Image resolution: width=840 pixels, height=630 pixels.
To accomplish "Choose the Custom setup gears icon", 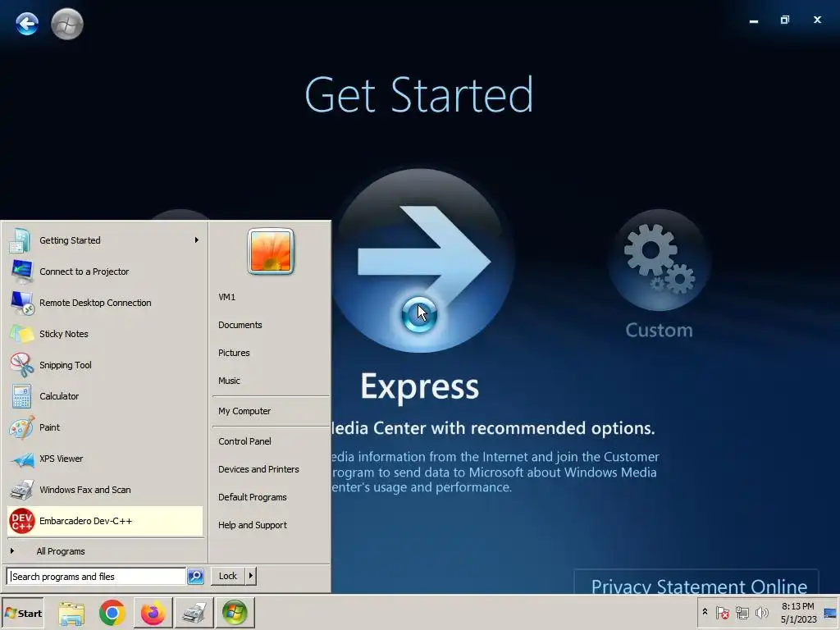I will (x=659, y=260).
